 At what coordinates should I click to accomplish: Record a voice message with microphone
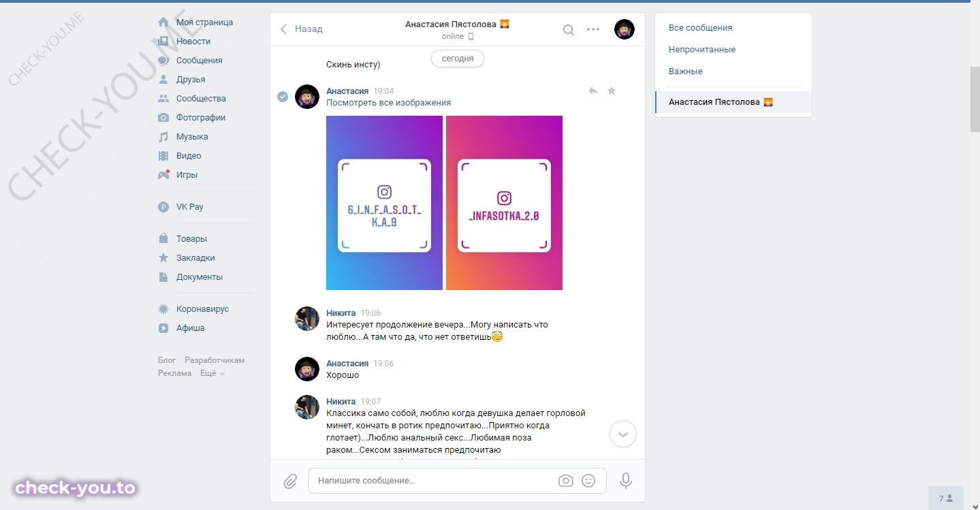click(626, 481)
